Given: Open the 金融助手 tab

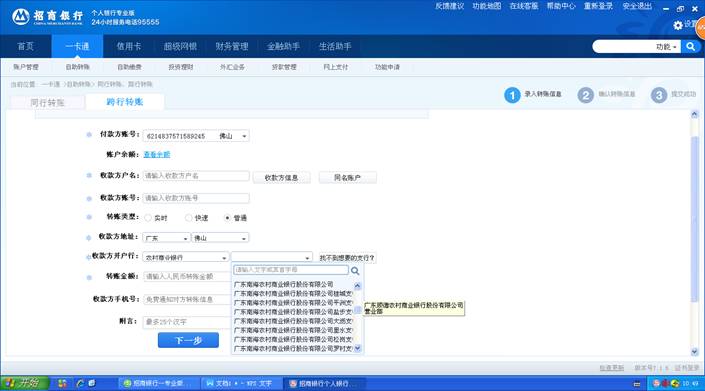Looking at the screenshot, I should [x=283, y=46].
